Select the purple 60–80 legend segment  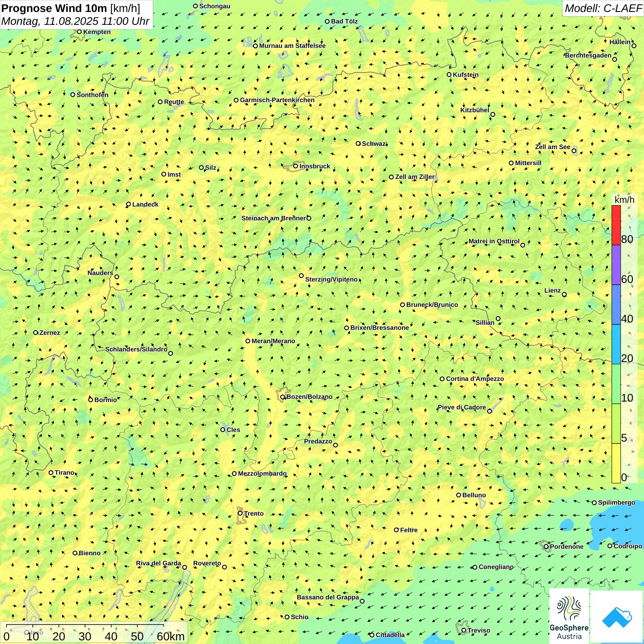coord(616,265)
